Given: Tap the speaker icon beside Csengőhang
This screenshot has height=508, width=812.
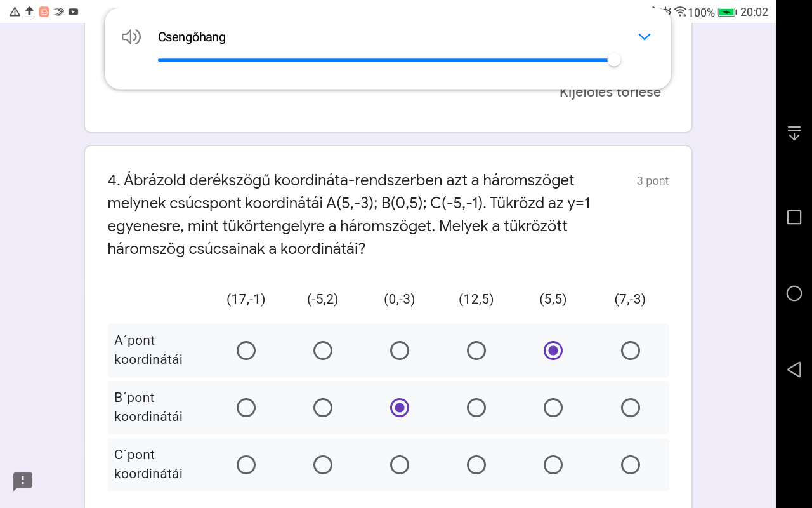Looking at the screenshot, I should click(131, 37).
